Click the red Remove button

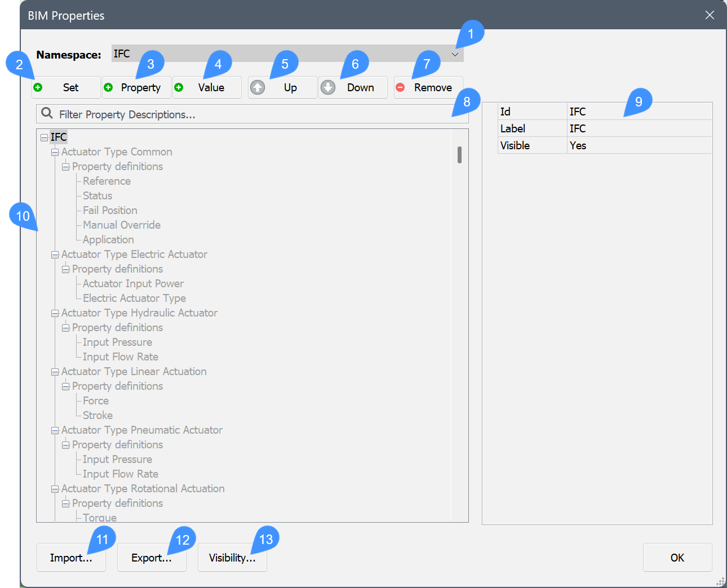428,87
